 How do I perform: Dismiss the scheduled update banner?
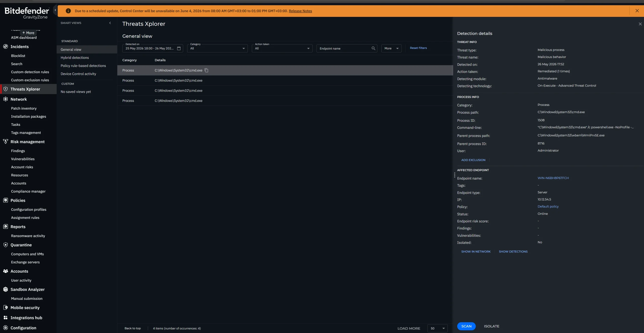coord(637,11)
